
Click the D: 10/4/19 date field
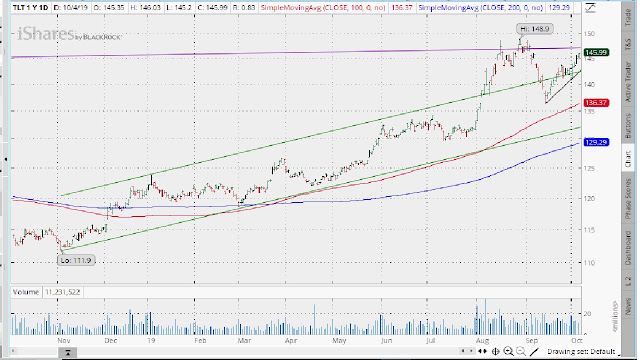[71, 8]
